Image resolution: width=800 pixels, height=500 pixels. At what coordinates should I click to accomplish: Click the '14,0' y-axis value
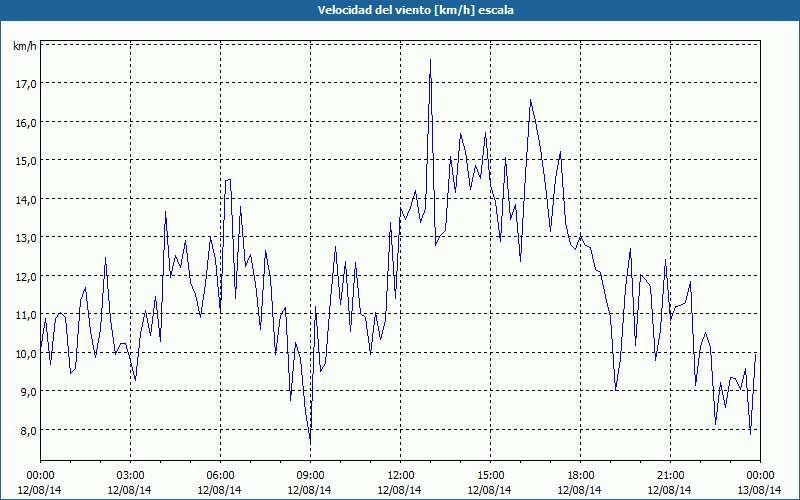[26, 199]
